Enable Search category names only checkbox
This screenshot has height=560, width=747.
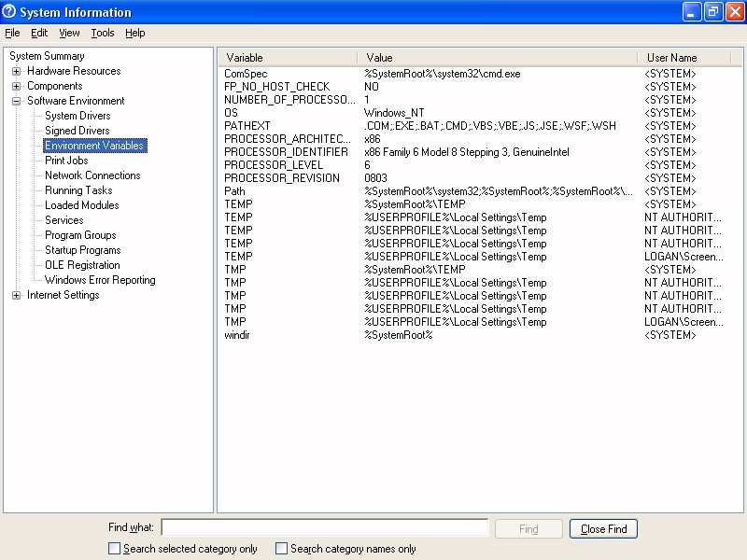pos(281,549)
